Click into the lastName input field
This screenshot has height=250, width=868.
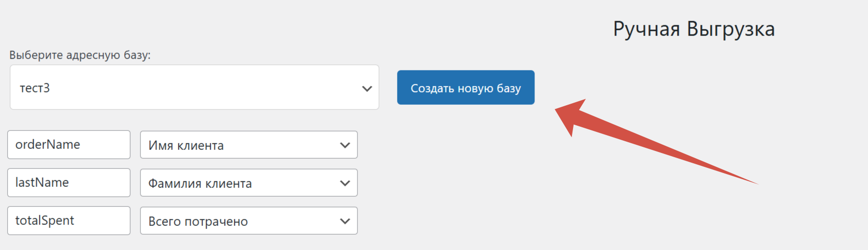[68, 183]
